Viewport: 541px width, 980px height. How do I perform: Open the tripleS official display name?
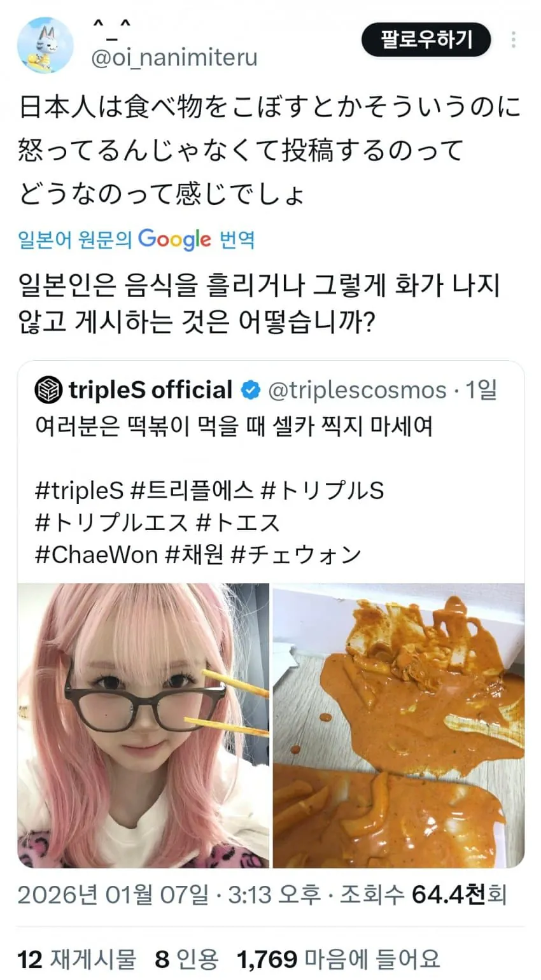(150, 390)
